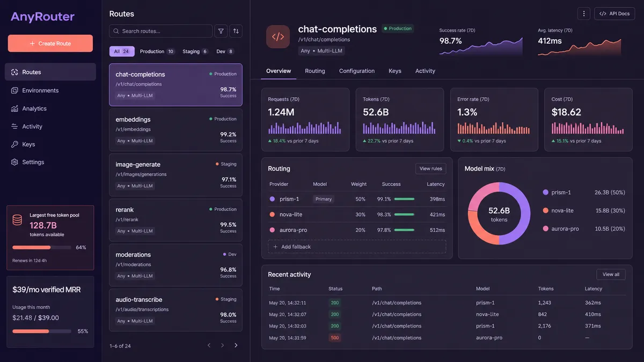Open the audio-transcribe route card
Viewport: 644px width, 362px height.
click(x=175, y=310)
